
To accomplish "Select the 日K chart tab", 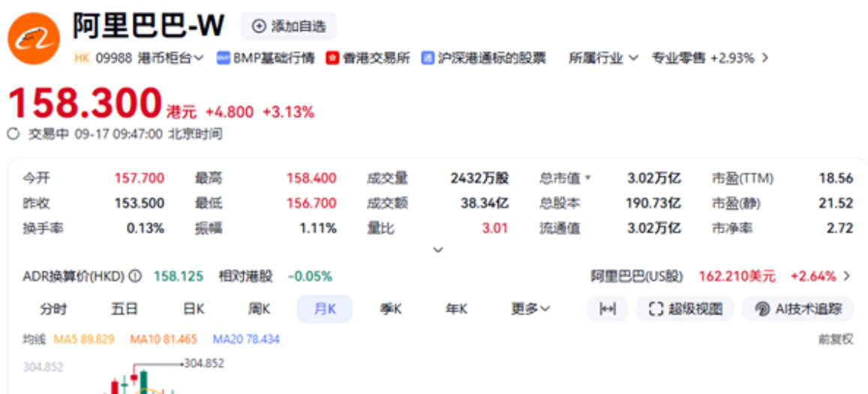I will (x=194, y=308).
